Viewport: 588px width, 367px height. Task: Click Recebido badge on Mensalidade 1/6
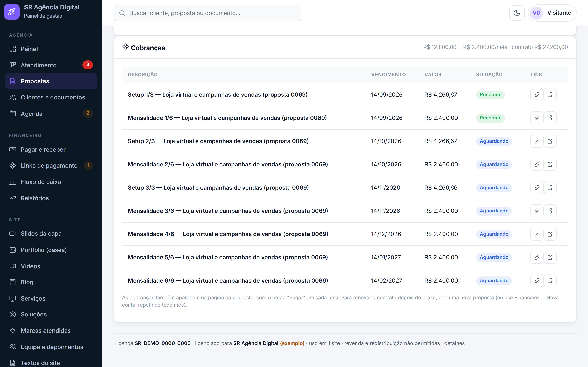[x=490, y=118]
